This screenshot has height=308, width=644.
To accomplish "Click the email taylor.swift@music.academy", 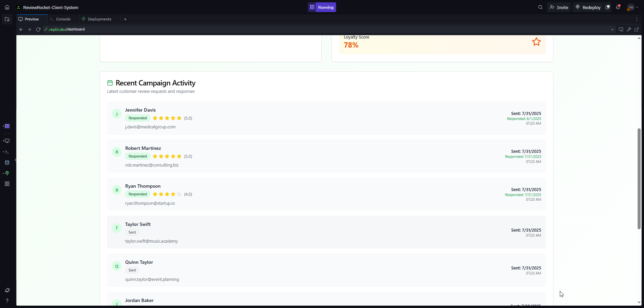I will [152, 241].
